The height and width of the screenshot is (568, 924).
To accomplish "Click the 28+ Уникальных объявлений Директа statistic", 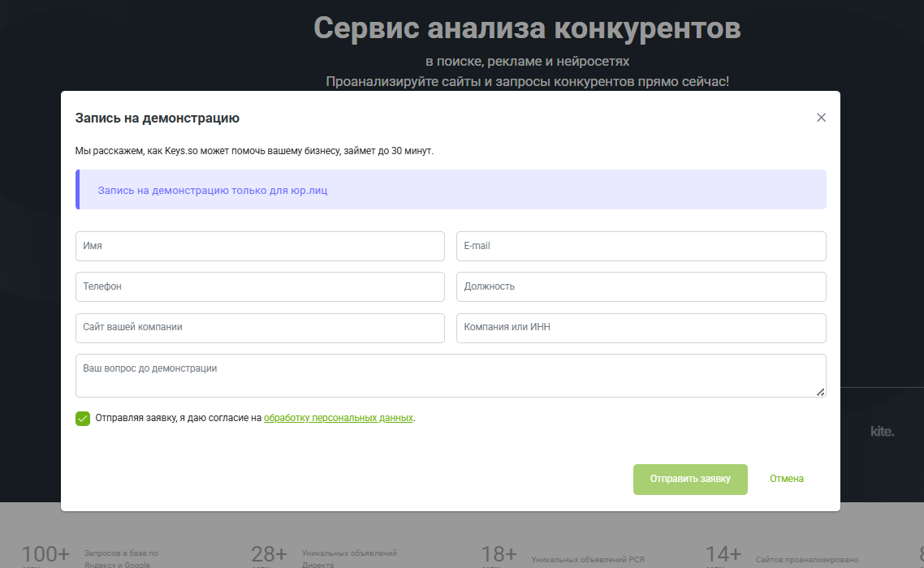I will click(x=324, y=557).
